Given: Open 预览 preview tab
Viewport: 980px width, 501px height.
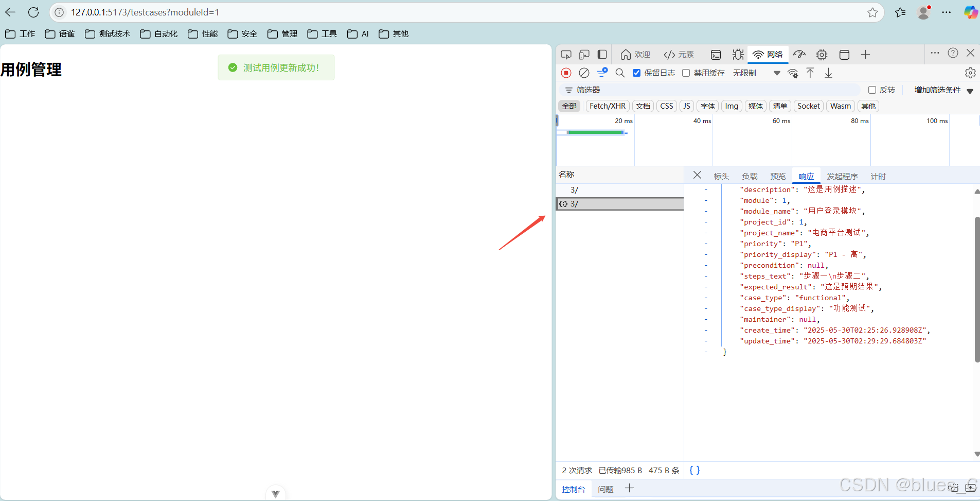Looking at the screenshot, I should (x=778, y=176).
